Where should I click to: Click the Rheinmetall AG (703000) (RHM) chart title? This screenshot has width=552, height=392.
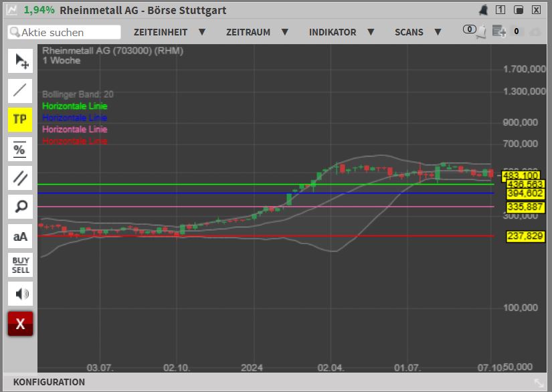112,51
